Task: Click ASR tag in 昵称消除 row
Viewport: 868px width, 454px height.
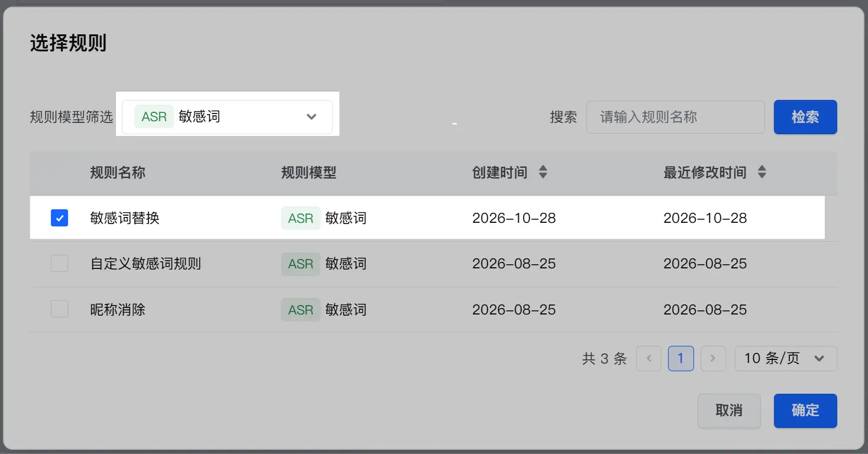Action: (301, 310)
